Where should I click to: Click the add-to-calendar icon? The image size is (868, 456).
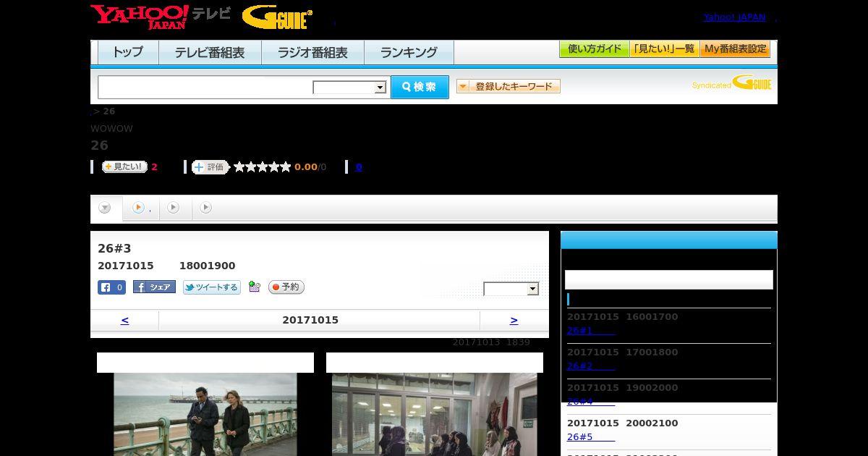point(254,287)
